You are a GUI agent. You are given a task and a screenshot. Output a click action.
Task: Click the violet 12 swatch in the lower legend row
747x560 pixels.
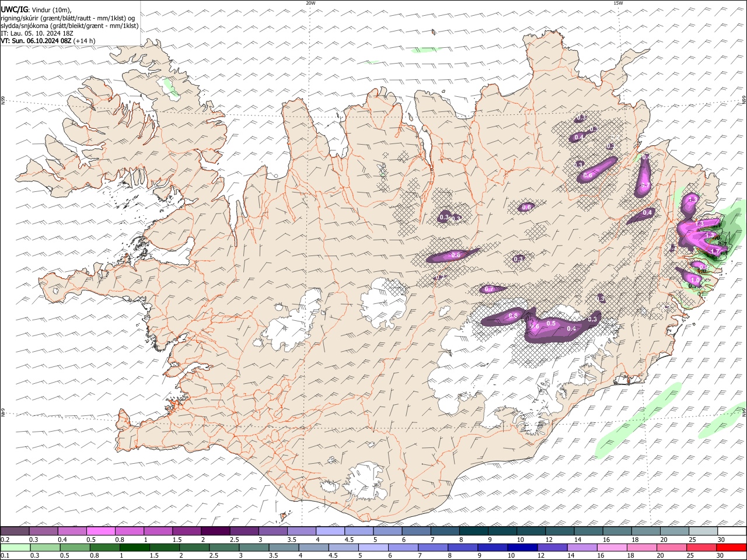(x=552, y=548)
